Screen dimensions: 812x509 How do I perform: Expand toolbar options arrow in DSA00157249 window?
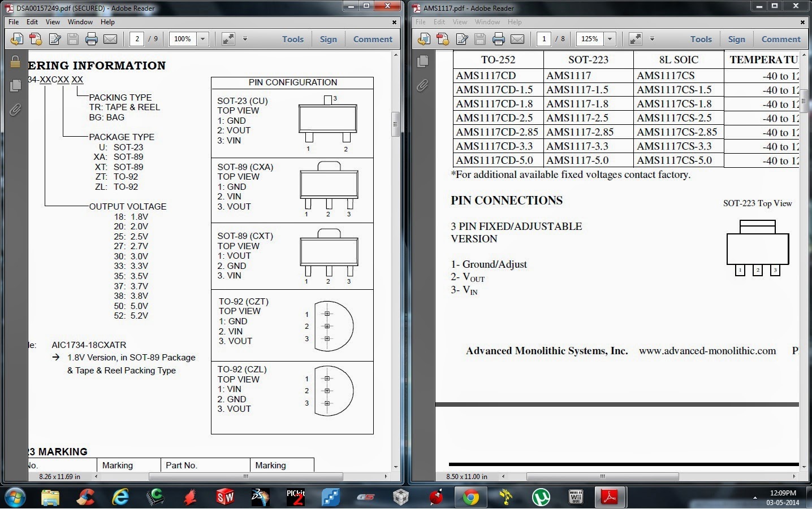(x=245, y=39)
